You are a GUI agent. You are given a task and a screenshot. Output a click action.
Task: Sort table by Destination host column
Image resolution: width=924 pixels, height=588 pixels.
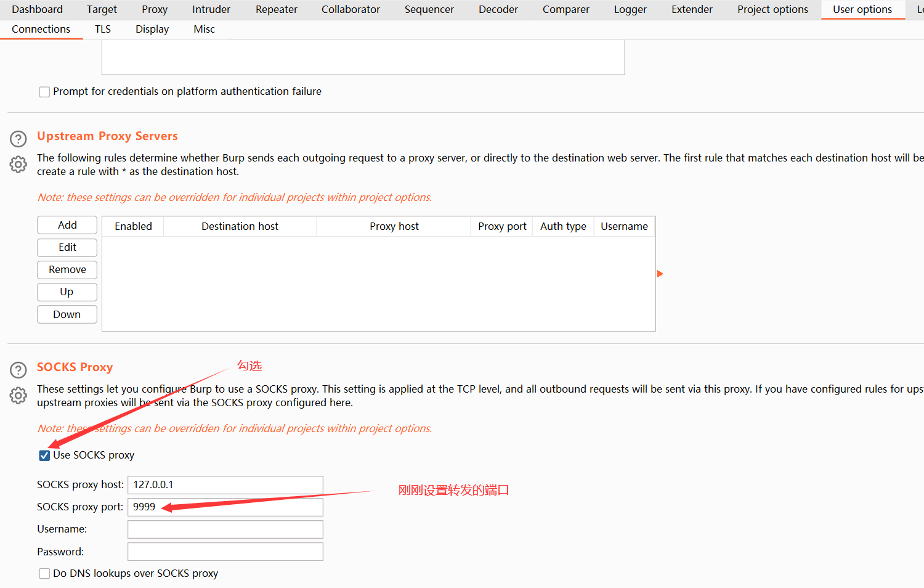tap(240, 226)
